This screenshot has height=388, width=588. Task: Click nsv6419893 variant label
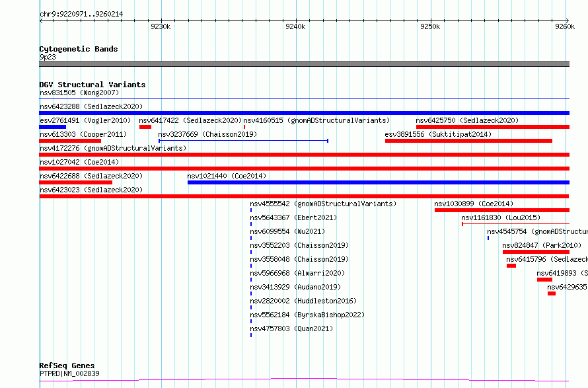coord(562,273)
